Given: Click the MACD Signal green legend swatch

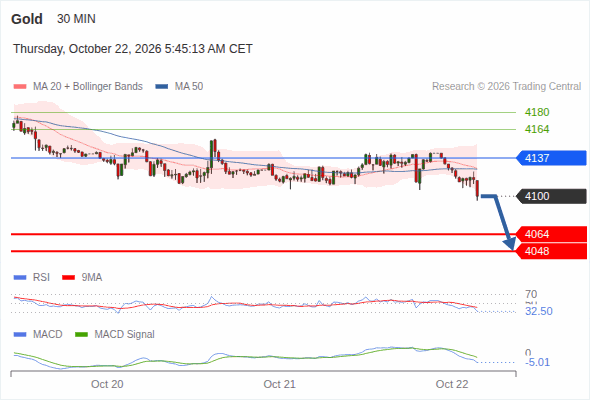Looking at the screenshot, I should pyautogui.click(x=81, y=335).
